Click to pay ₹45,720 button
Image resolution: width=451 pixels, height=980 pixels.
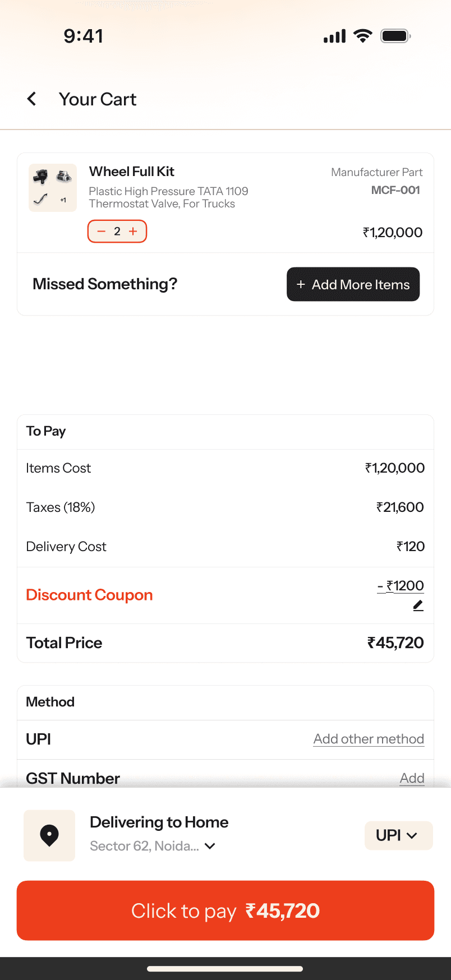click(225, 910)
